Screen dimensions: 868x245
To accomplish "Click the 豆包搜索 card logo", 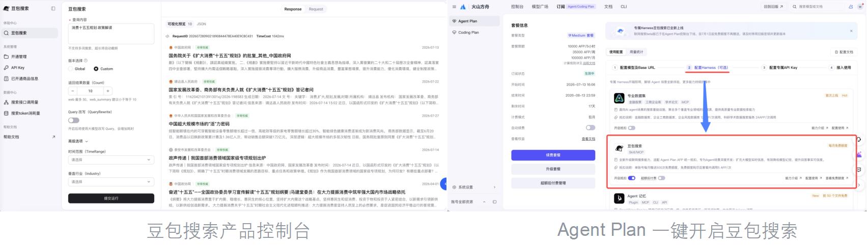I will 619,148.
